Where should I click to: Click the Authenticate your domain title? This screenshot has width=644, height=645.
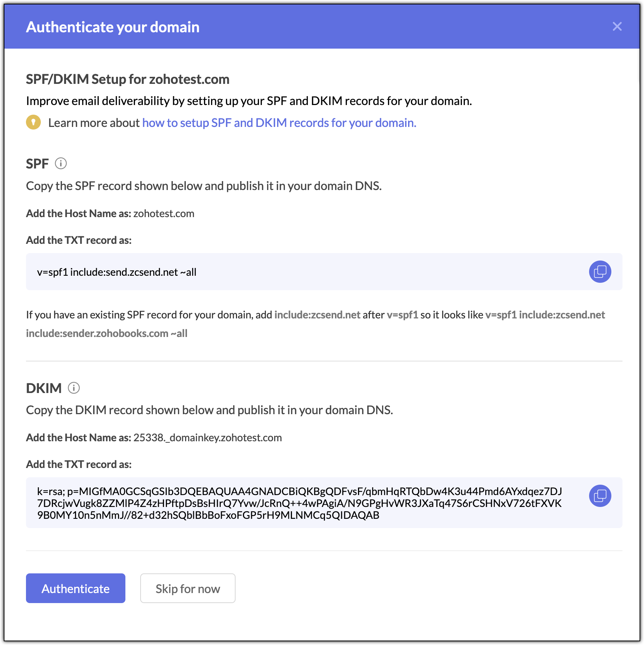[x=113, y=27]
